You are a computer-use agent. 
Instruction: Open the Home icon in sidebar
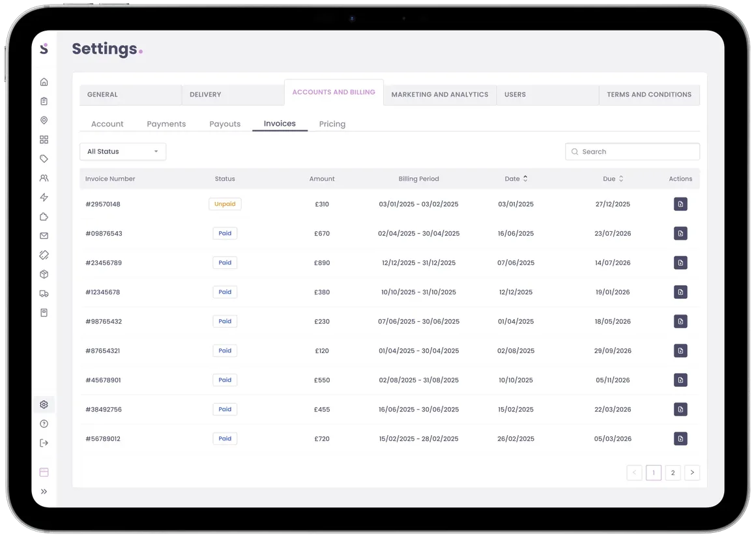pos(44,82)
